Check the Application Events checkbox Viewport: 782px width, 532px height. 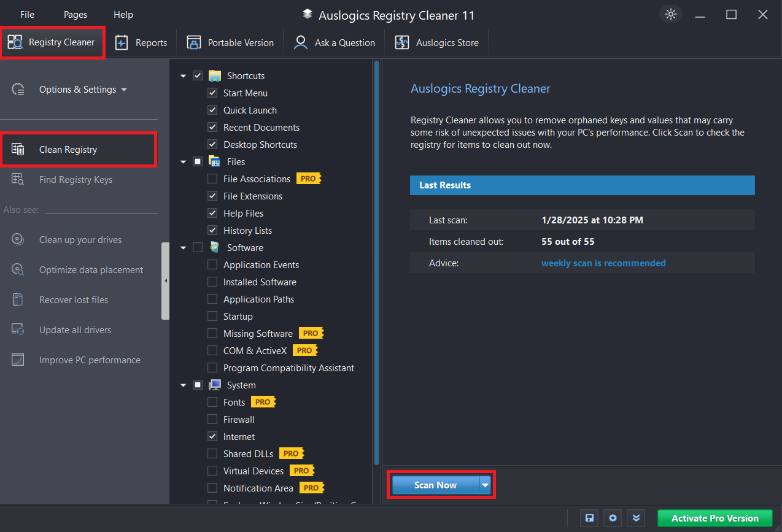212,264
